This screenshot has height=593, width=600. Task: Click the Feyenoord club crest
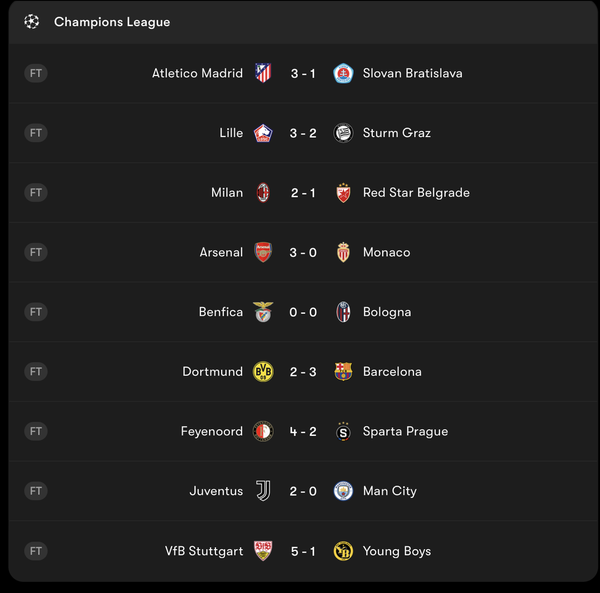(x=263, y=431)
